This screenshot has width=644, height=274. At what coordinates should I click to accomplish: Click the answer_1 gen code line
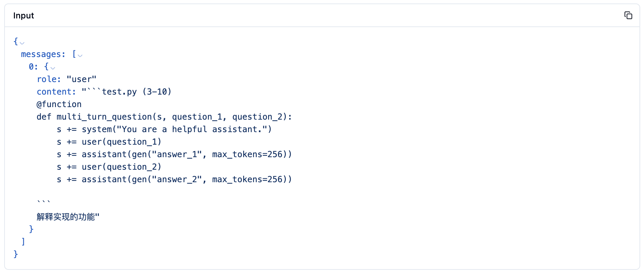coord(174,154)
